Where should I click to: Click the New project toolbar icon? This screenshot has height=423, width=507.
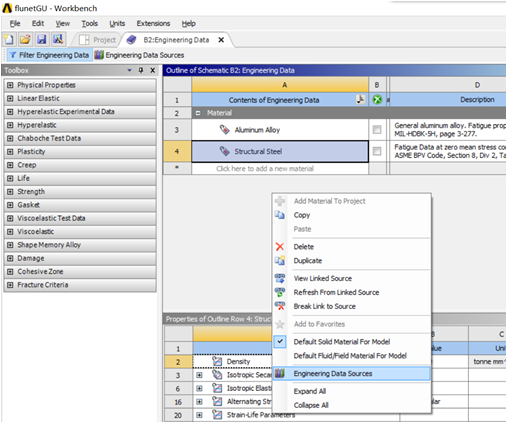[x=8, y=39]
